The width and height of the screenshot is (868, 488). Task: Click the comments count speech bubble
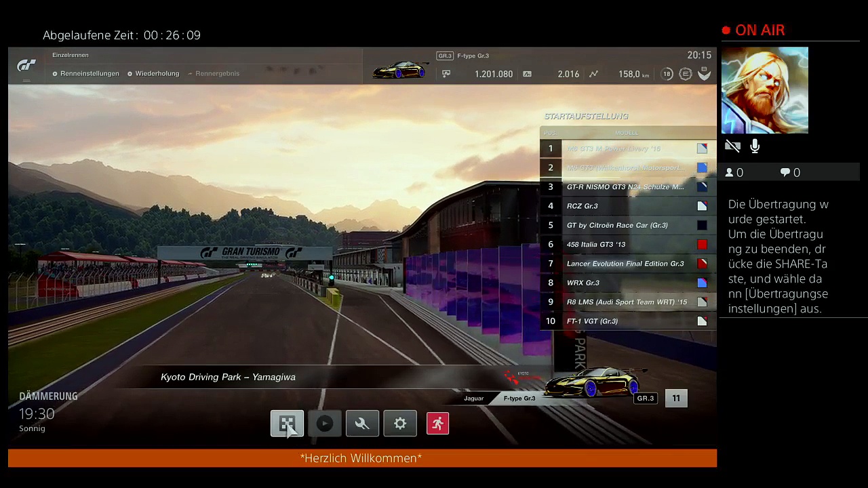coord(785,173)
